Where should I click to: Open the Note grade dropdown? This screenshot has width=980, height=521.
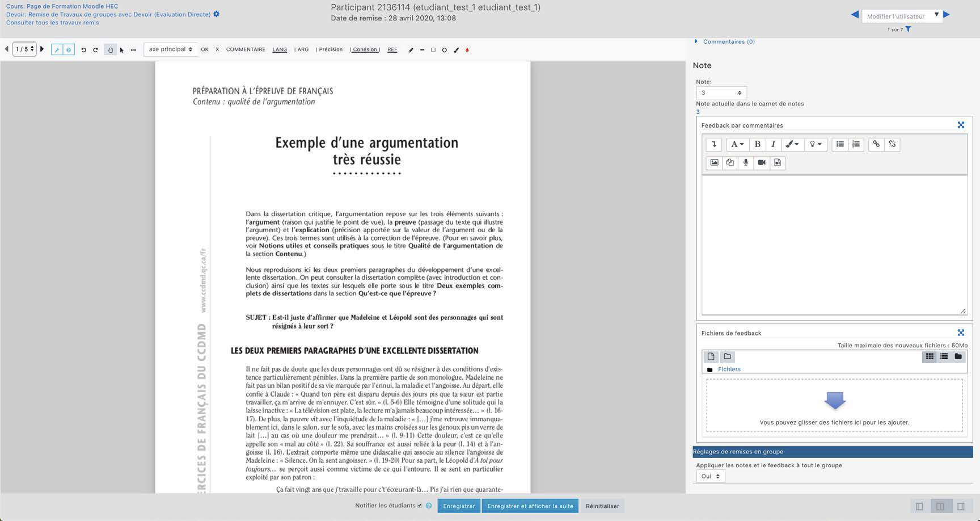click(721, 93)
